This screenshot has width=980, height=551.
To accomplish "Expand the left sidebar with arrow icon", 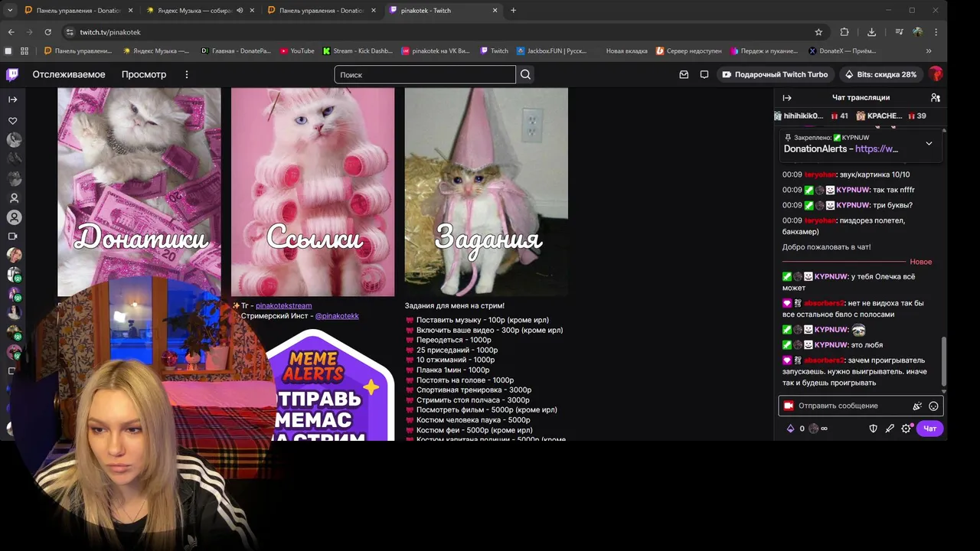I will (x=12, y=99).
